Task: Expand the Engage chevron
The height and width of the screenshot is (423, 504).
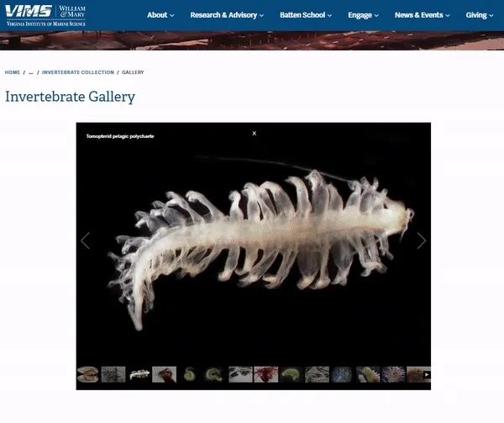Action: pos(376,15)
